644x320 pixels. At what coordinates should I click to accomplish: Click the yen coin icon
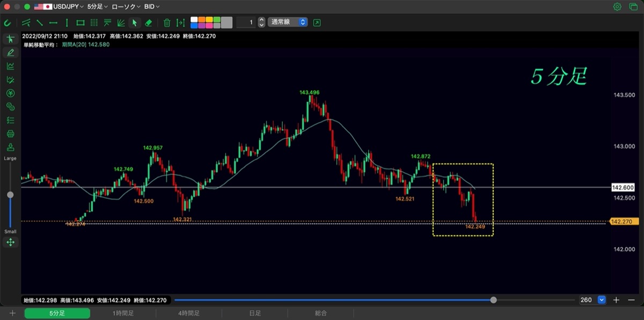[10, 93]
